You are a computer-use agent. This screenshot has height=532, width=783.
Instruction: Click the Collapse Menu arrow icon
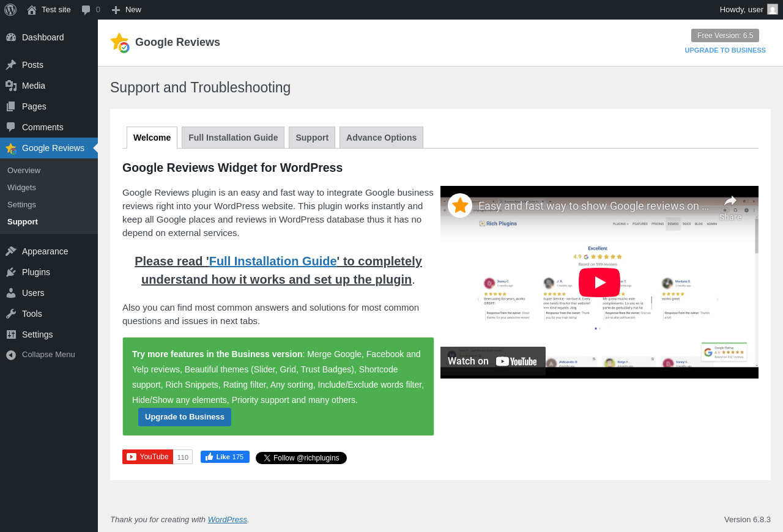pos(11,355)
